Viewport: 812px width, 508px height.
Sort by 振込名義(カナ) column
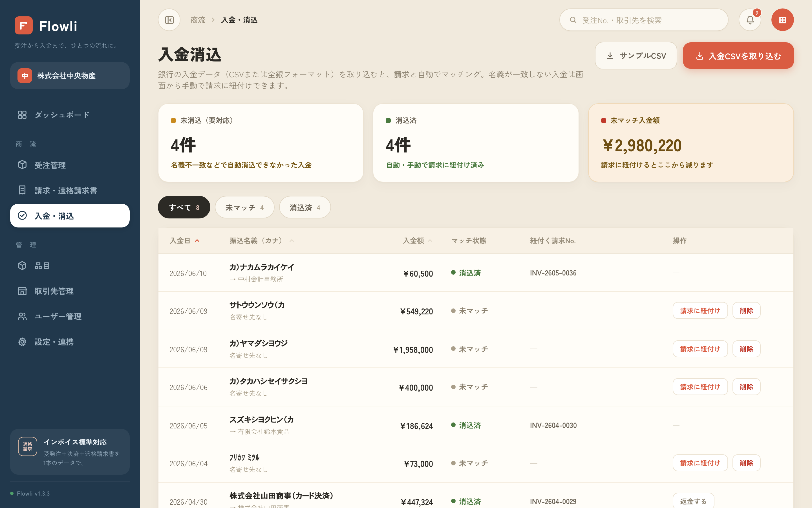[x=262, y=240]
